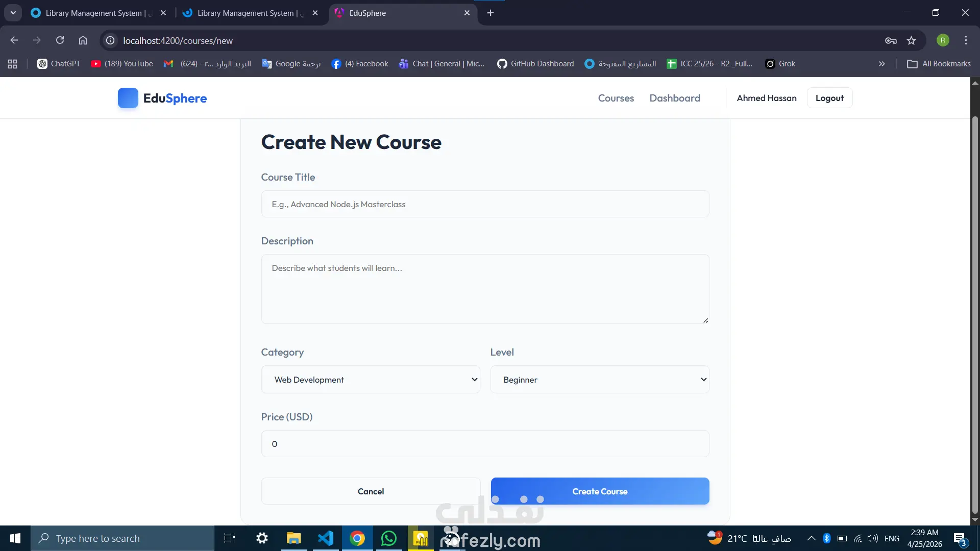Open File Explorer from the taskbar
This screenshot has height=551, width=980.
pos(293,538)
